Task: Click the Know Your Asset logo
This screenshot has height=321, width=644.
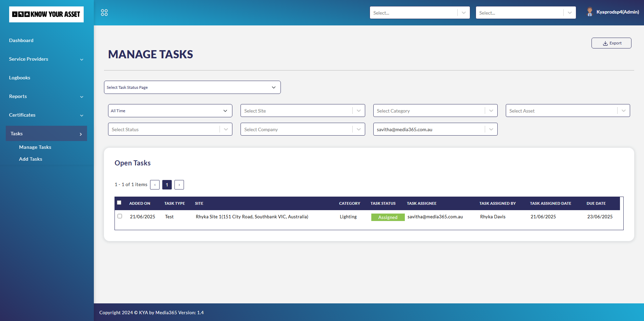Action: tap(46, 14)
